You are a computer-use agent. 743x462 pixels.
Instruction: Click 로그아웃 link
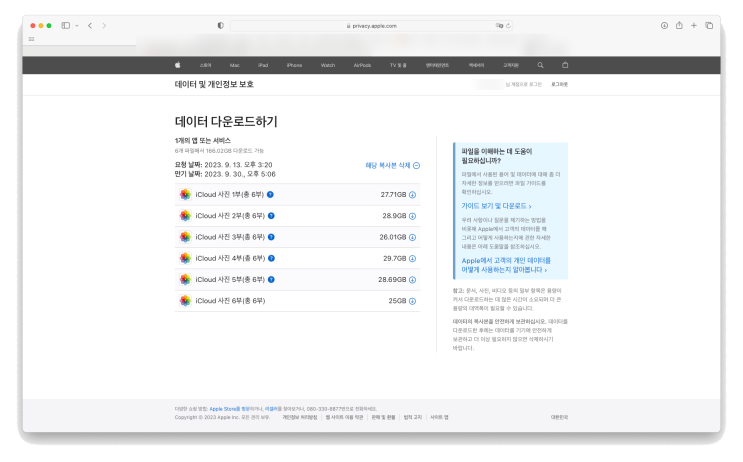tap(559, 84)
